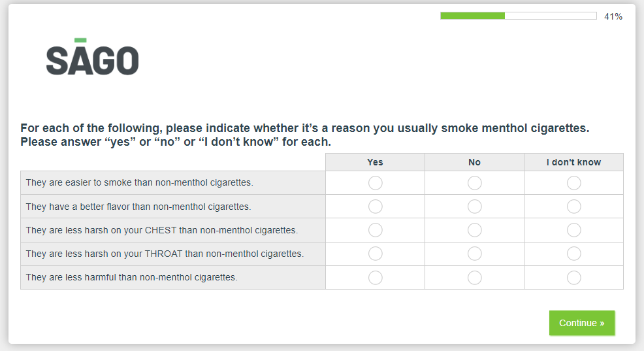The width and height of the screenshot is (644, 351).
Task: Mark Yes for less harmful row
Action: click(x=375, y=278)
